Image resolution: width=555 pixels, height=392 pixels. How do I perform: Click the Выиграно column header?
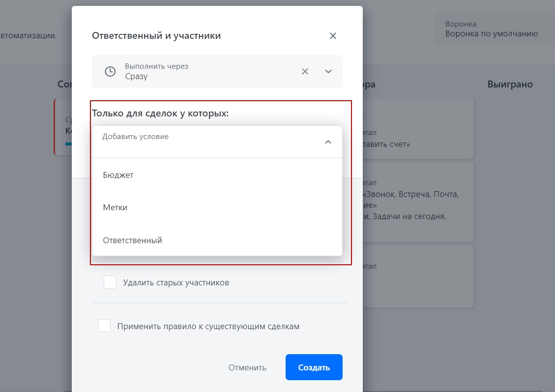(510, 84)
